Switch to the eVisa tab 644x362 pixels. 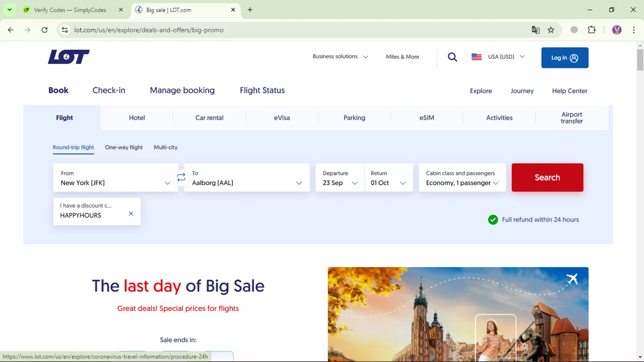(x=282, y=118)
